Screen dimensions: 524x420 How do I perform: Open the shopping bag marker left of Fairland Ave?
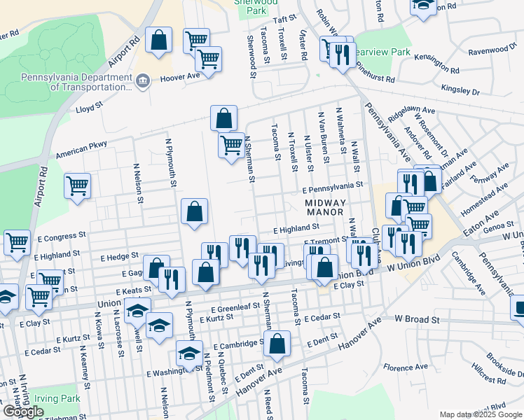point(430,183)
